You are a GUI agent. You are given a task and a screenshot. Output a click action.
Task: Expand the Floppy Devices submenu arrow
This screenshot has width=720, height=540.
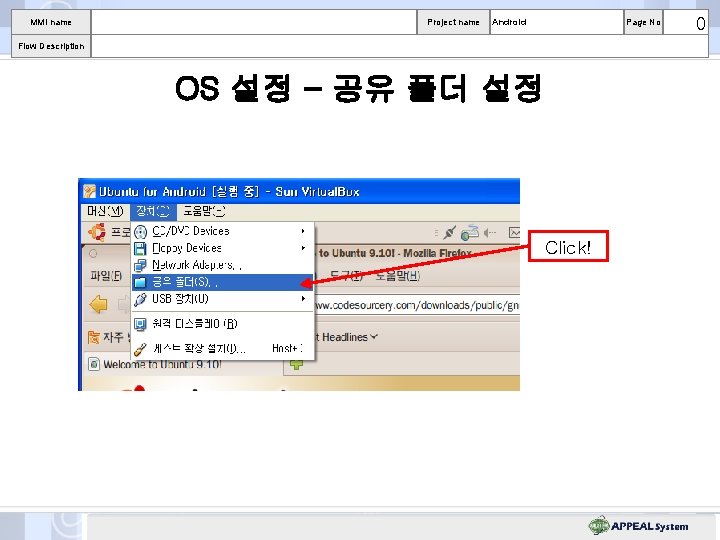303,248
